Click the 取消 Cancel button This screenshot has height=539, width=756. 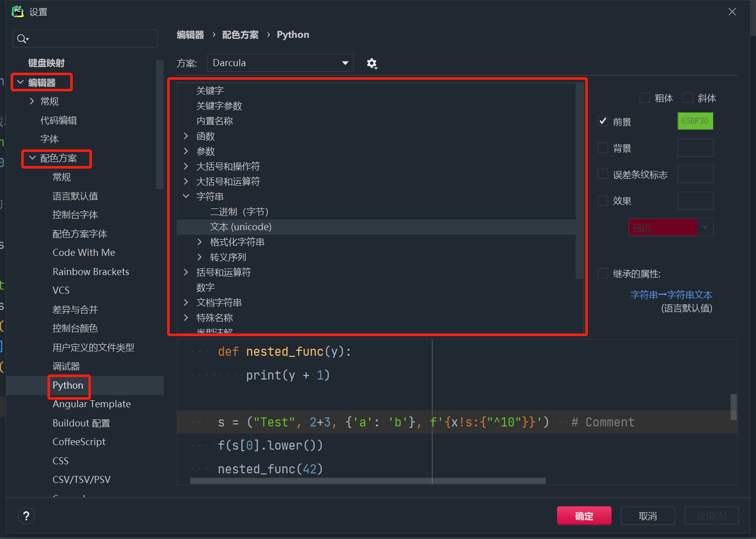click(x=648, y=516)
